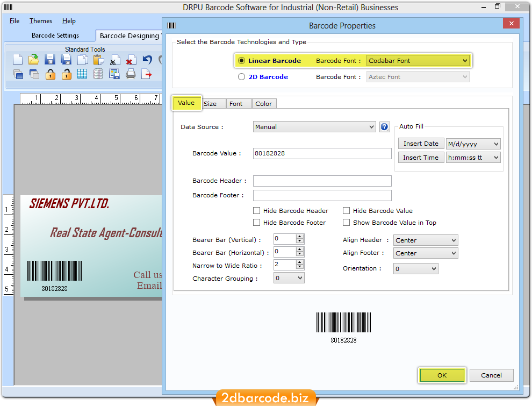Viewport: 532px width, 406px height.
Task: Select the Color tab
Action: (x=264, y=104)
